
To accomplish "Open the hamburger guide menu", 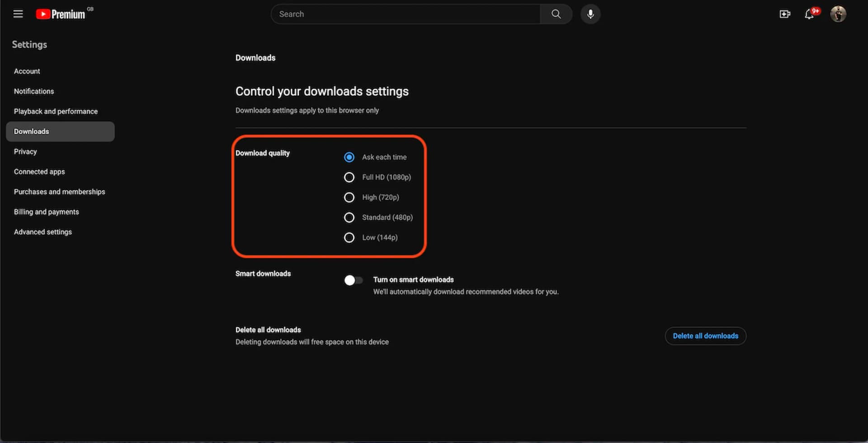I will click(x=18, y=14).
